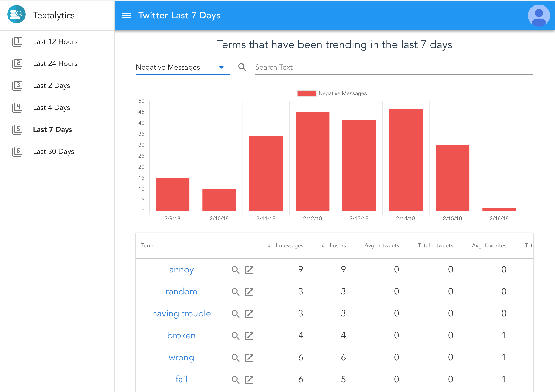This screenshot has height=392, width=555.
Task: Open the hamburger navigation menu
Action: (x=126, y=16)
